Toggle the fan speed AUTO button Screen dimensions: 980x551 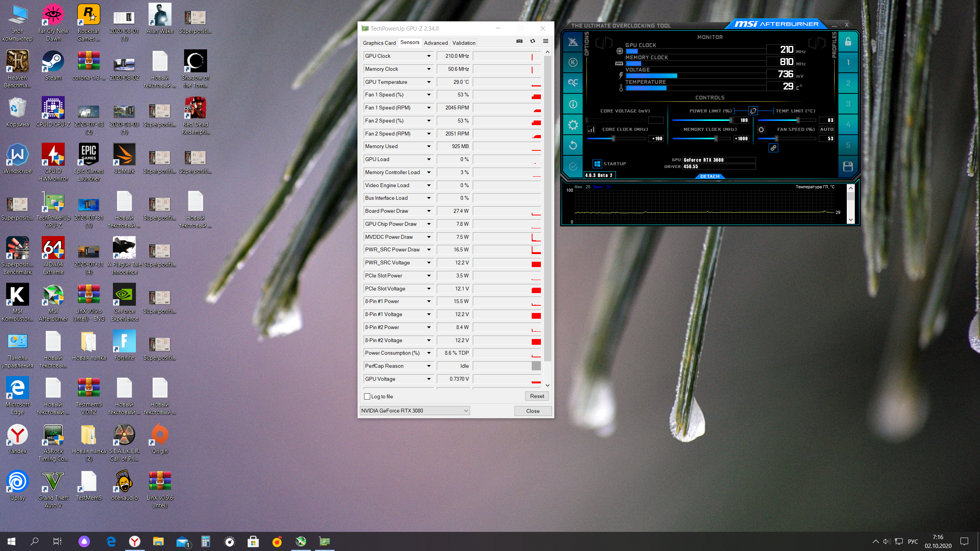[x=826, y=129]
